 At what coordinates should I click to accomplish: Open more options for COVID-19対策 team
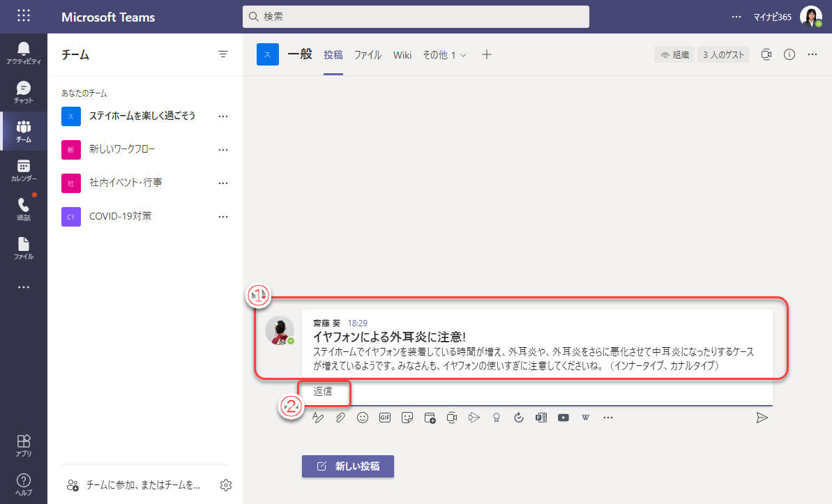coord(223,217)
